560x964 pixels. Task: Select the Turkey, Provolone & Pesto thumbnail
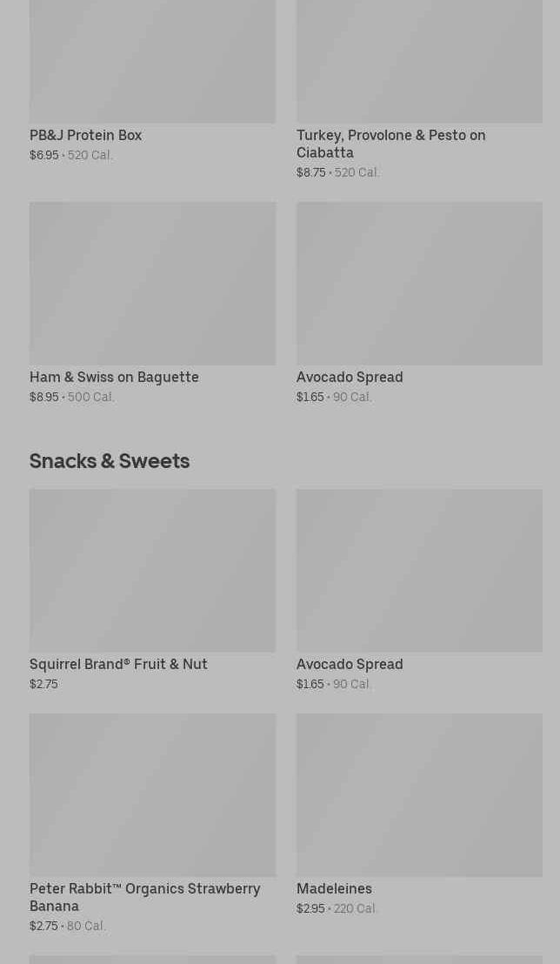pyautogui.click(x=419, y=61)
